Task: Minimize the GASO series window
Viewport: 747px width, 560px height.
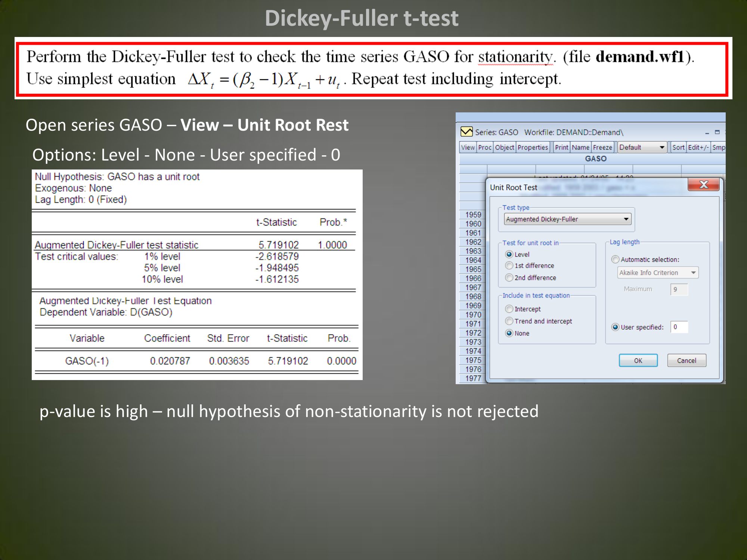Action: 707,133
